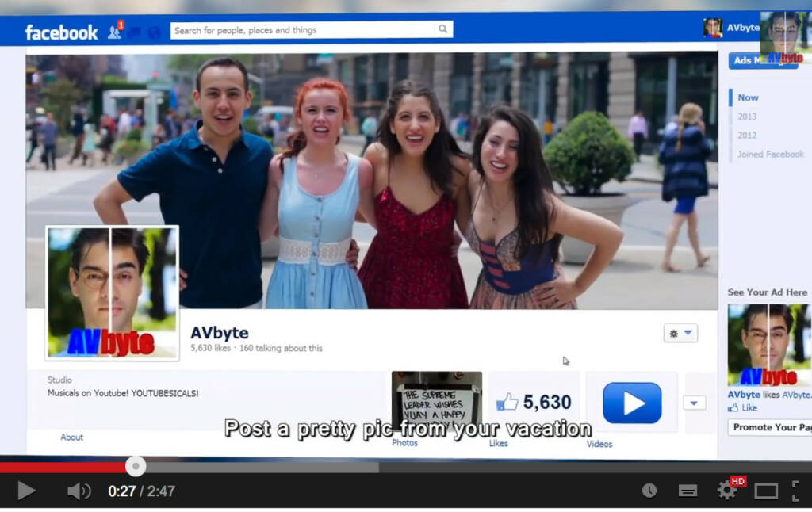Jump to 2013 in timeline

(x=747, y=117)
